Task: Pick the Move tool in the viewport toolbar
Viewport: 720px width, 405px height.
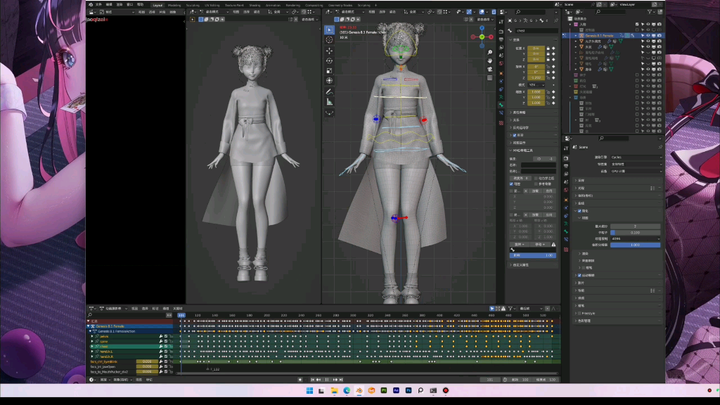Action: pyautogui.click(x=330, y=51)
